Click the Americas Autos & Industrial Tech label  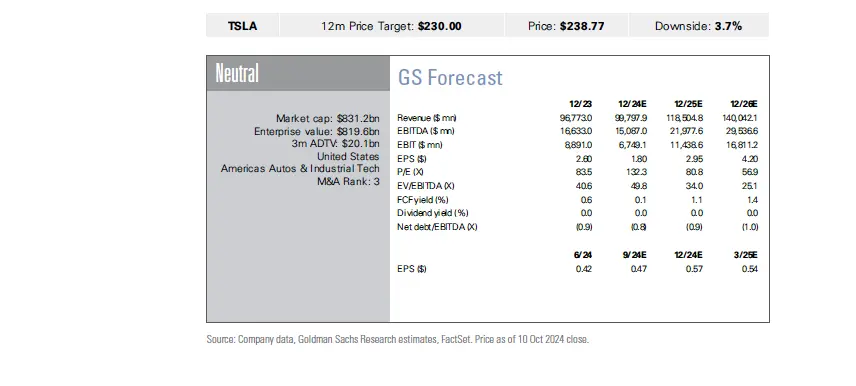[300, 169]
